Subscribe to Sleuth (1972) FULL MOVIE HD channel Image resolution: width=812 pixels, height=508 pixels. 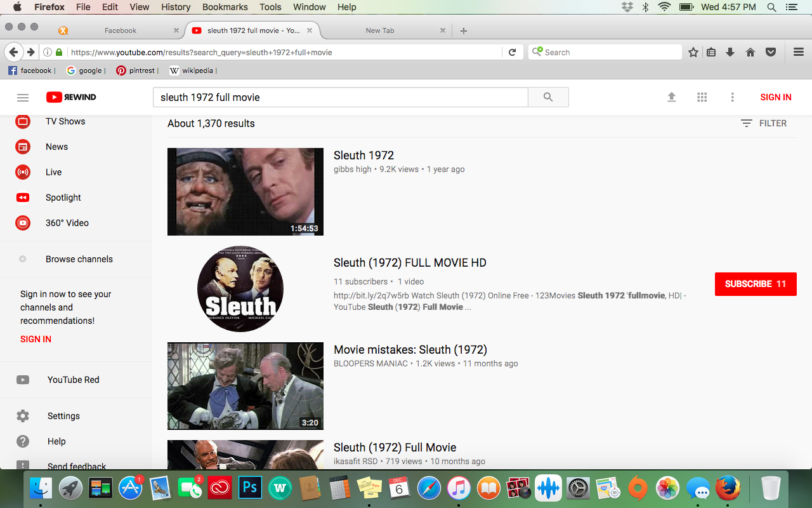756,284
